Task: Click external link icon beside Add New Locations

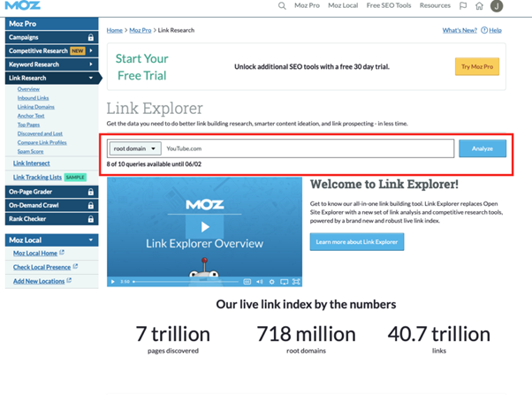Action: 69,280
